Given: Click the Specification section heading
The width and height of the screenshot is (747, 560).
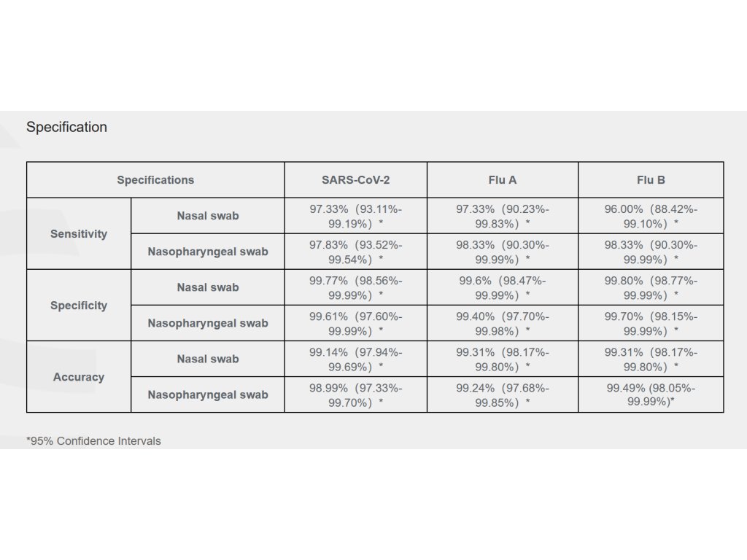Looking at the screenshot, I should (x=66, y=127).
